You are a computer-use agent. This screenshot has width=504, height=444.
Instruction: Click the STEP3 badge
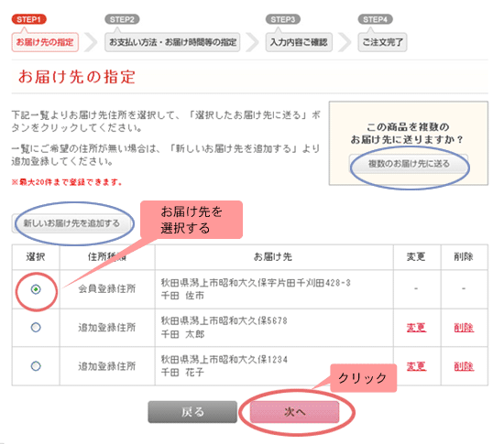click(x=283, y=19)
